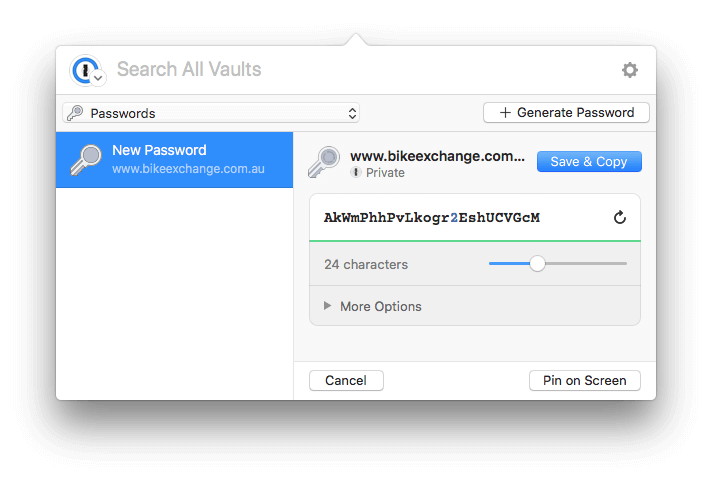Click the Generate Password button
Image resolution: width=712 pixels, height=480 pixels.
click(x=566, y=113)
